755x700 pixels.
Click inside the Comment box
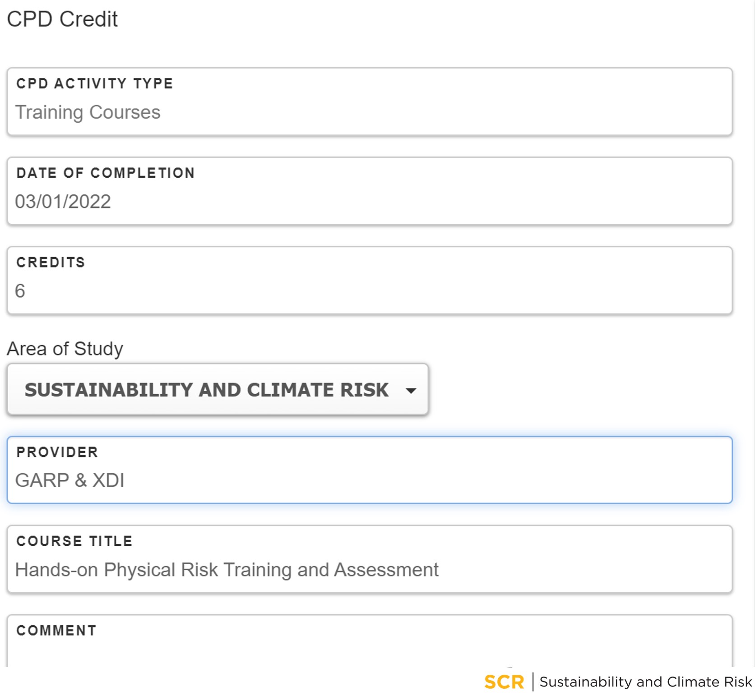pos(370,641)
